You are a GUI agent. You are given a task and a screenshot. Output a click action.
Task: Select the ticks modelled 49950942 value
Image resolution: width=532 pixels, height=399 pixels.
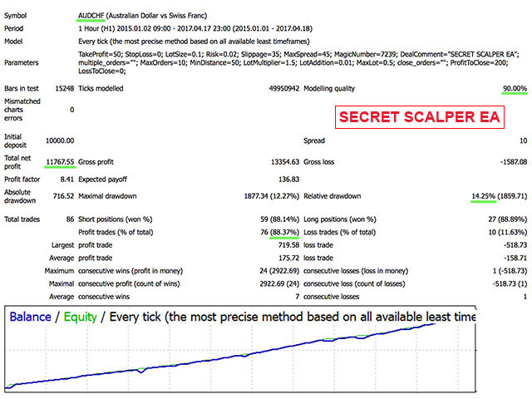(273, 89)
